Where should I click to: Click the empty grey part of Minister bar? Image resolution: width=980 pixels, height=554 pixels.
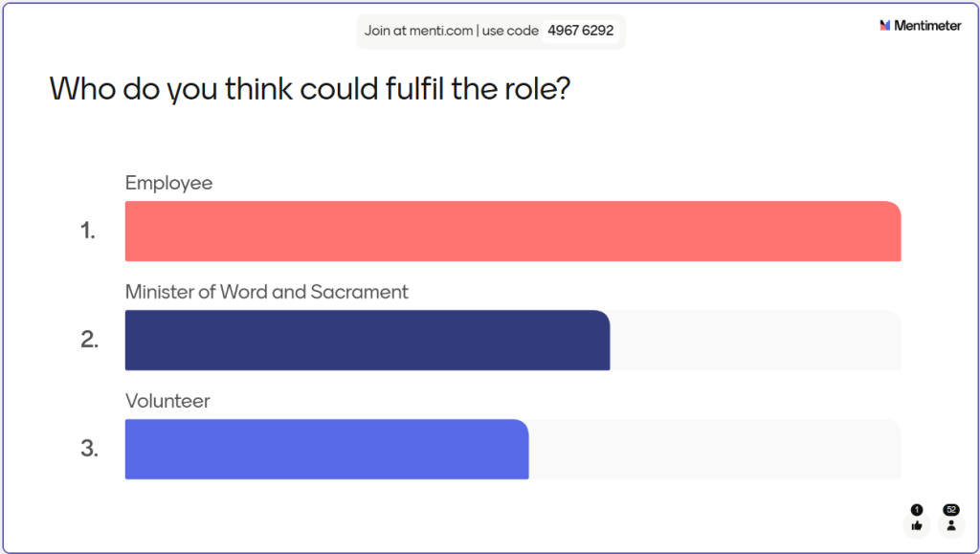point(755,341)
